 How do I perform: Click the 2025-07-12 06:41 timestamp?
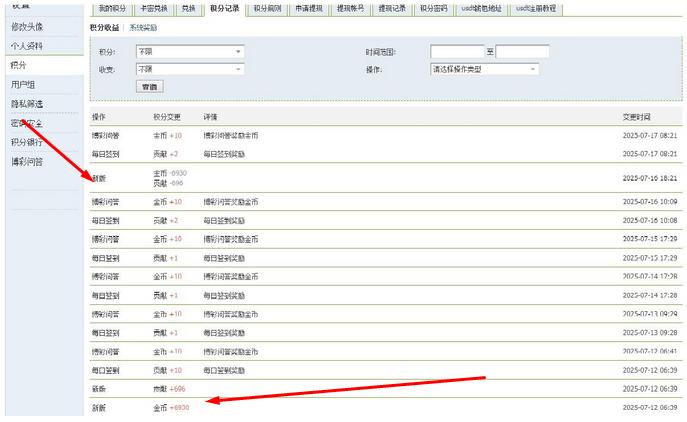(x=650, y=351)
